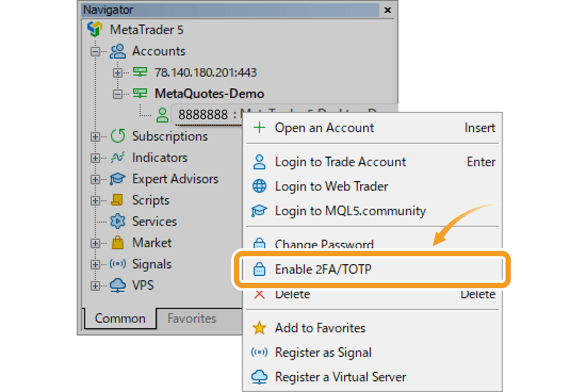Screen dimensions: 586x392
Task: Click the Accounts people icon
Action: click(118, 51)
